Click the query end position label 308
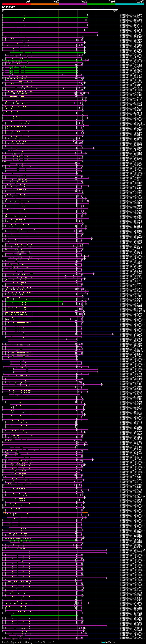 115,11
